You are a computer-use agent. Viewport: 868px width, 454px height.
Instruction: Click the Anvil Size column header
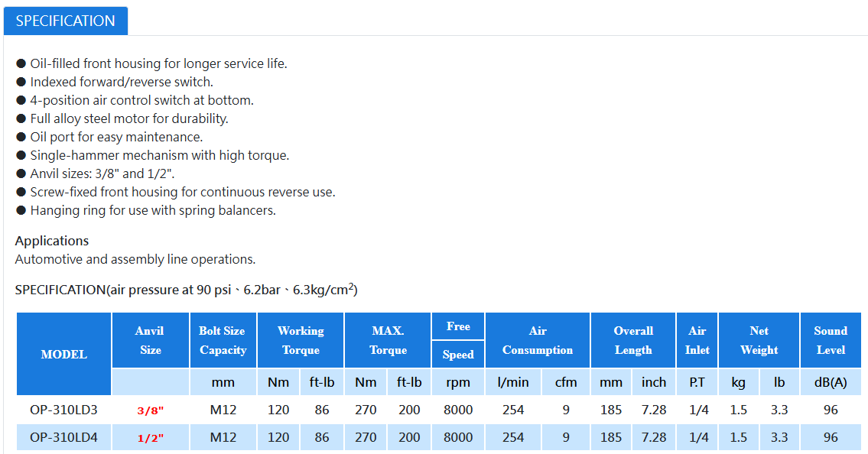(151, 340)
